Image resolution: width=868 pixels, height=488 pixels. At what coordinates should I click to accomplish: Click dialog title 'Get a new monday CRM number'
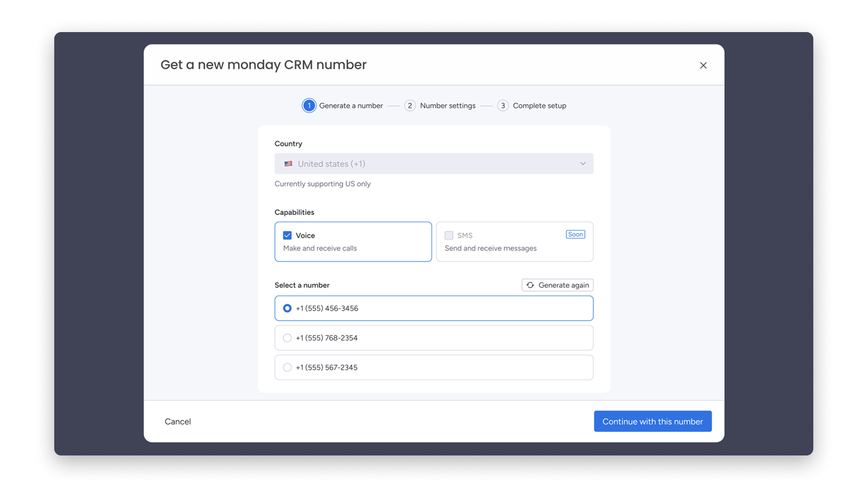click(263, 65)
